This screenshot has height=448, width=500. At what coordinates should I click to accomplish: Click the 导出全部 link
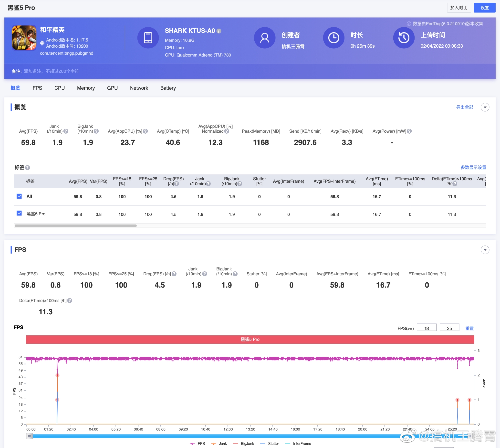(x=465, y=107)
